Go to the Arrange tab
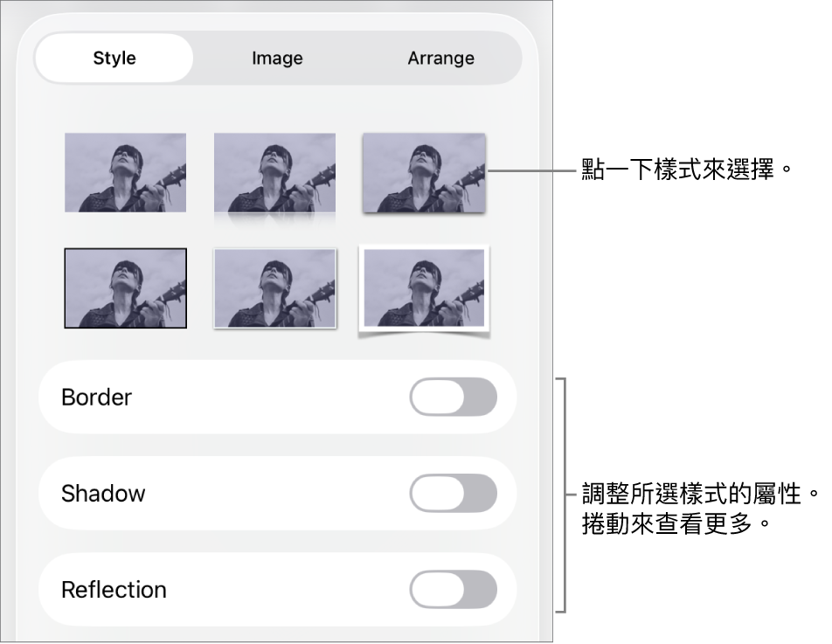Image resolution: width=832 pixels, height=644 pixels. (x=440, y=59)
